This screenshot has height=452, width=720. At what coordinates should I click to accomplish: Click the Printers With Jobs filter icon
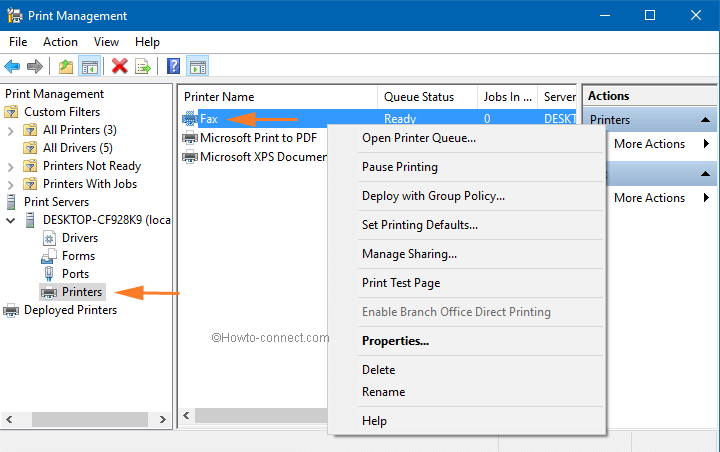pyautogui.click(x=30, y=184)
